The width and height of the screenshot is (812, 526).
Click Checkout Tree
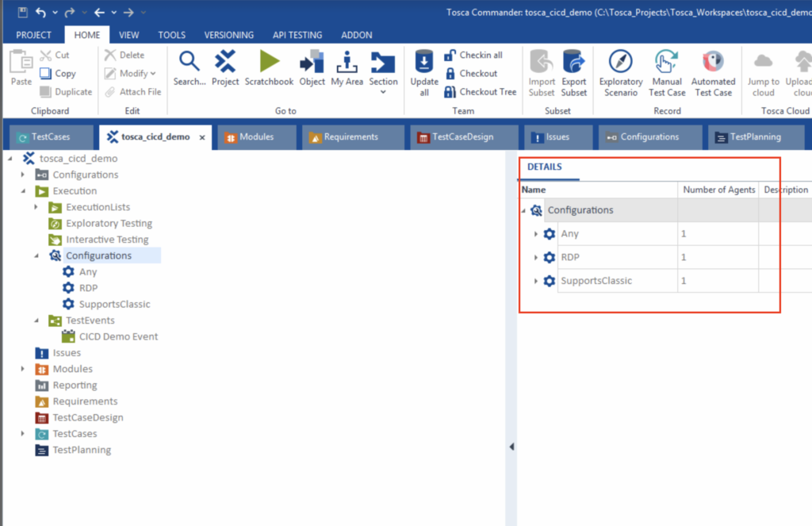click(x=481, y=92)
